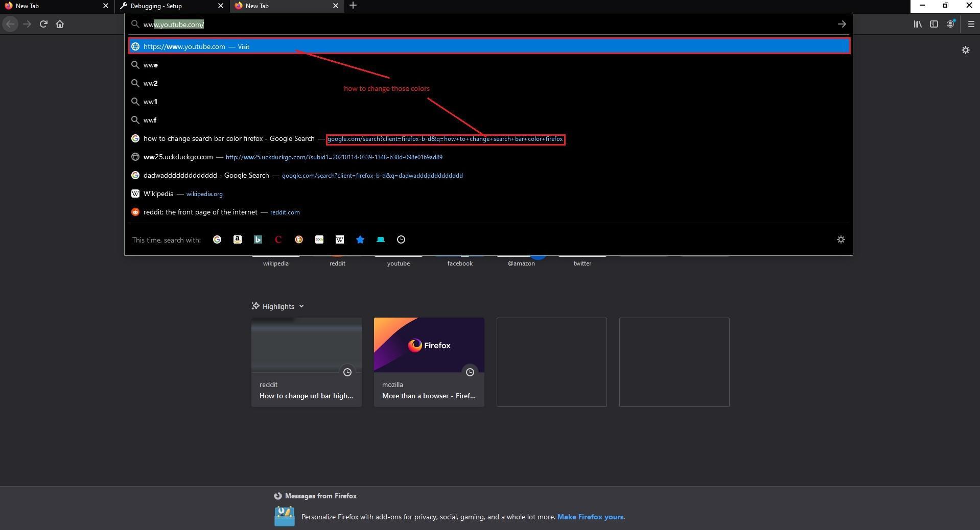This screenshot has height=530, width=980.
Task: Open the Firefox account icon
Action: coord(950,24)
